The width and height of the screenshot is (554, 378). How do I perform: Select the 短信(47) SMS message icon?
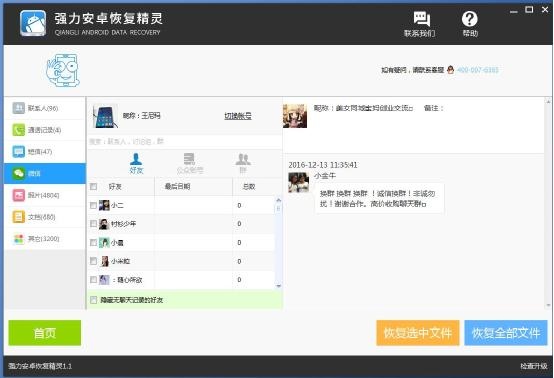coord(18,152)
